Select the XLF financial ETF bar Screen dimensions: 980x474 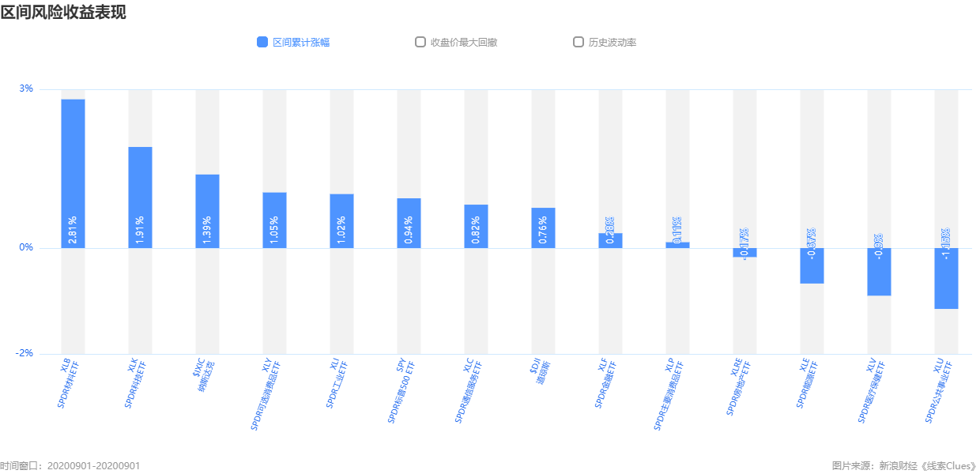(610, 240)
